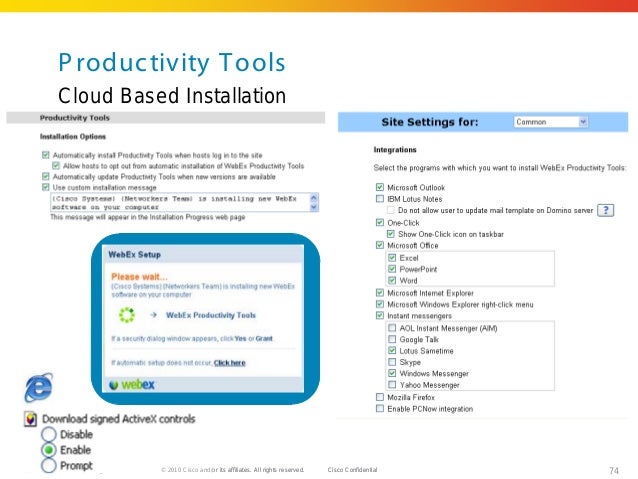Toggle Instant messengers checkbox
The height and width of the screenshot is (479, 638).
click(x=380, y=315)
